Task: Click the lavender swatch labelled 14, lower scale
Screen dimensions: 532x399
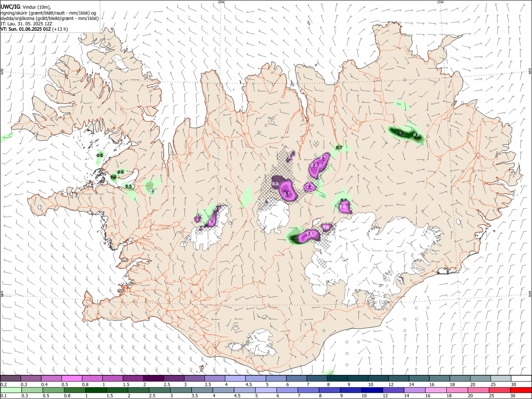Action: [414, 390]
